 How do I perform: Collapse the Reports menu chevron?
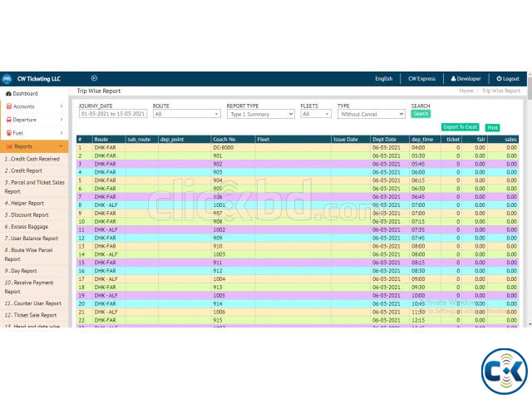(x=61, y=146)
